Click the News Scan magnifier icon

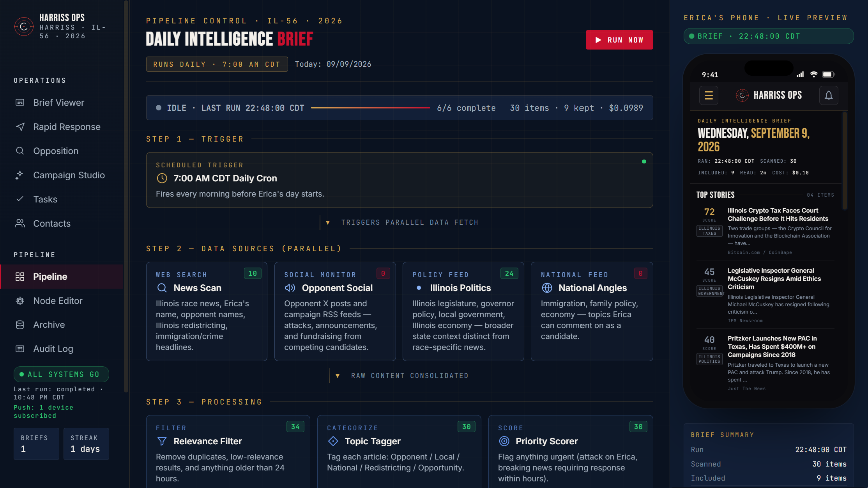click(x=162, y=288)
